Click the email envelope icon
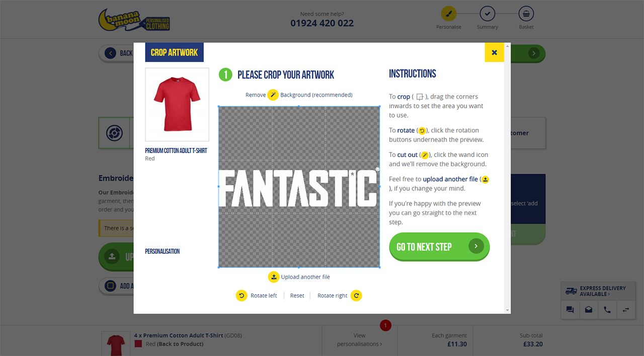This screenshot has width=644, height=356. pos(589,310)
